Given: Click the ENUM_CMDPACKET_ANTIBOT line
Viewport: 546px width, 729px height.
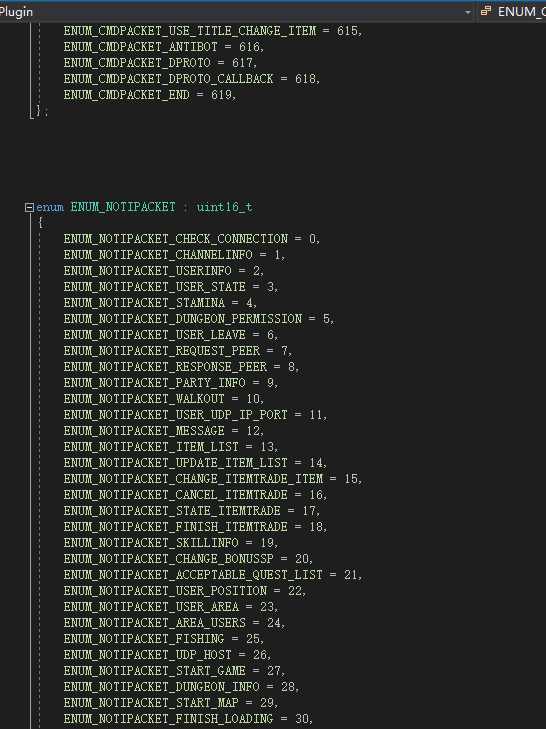Looking at the screenshot, I should pyautogui.click(x=164, y=47).
